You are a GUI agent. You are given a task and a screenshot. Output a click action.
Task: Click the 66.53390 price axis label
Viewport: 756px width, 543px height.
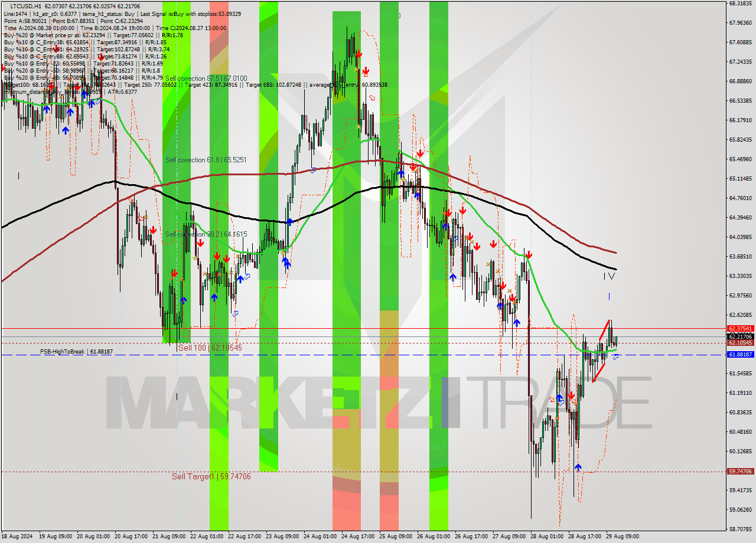coord(740,101)
